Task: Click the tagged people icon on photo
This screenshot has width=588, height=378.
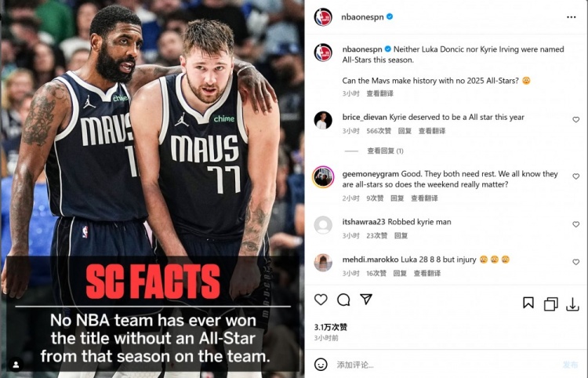Action: (x=16, y=365)
